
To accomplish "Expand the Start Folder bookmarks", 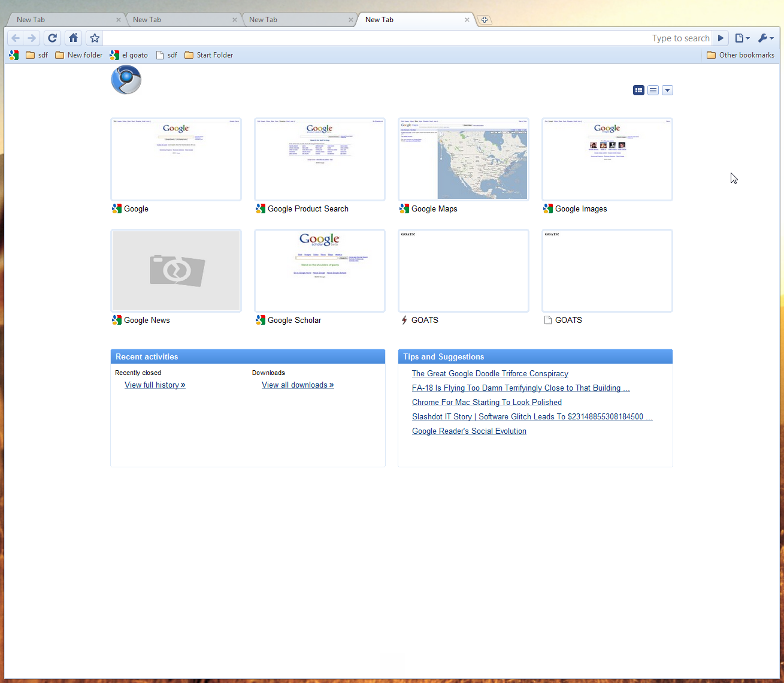I will coord(209,55).
